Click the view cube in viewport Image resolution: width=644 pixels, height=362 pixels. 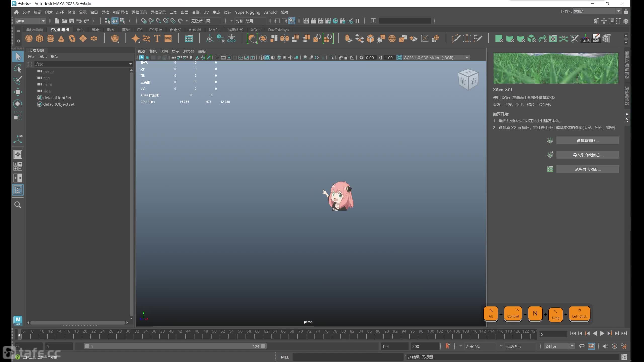tap(468, 80)
